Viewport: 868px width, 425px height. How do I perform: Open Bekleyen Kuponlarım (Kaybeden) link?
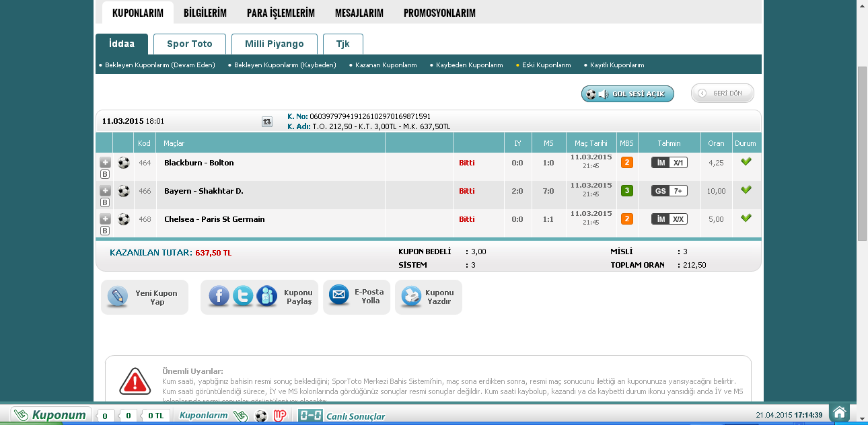tap(285, 65)
